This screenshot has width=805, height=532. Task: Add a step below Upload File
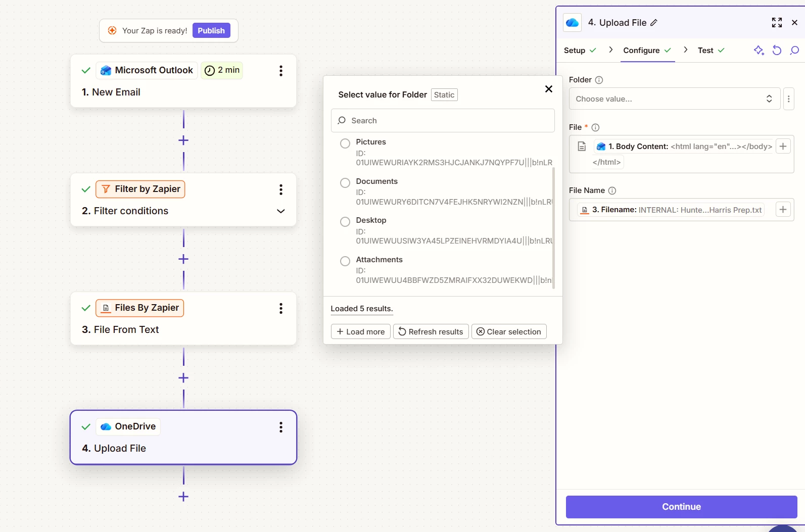(x=183, y=497)
